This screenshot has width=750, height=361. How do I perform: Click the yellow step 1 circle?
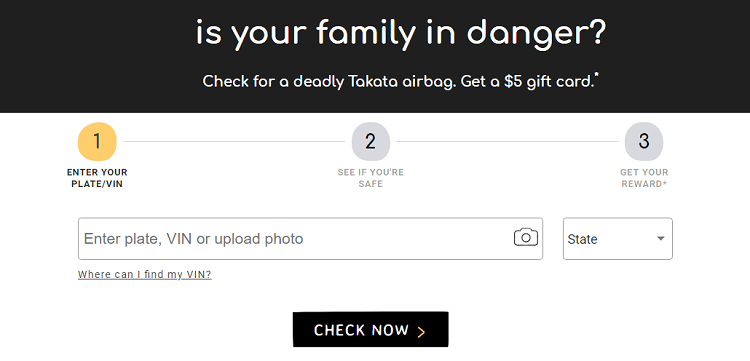click(x=97, y=142)
